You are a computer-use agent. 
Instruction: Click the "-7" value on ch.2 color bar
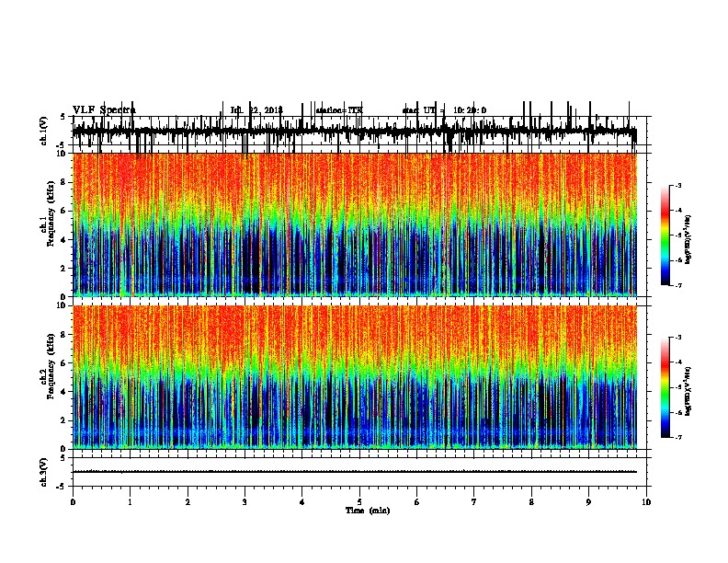pyautogui.click(x=677, y=438)
